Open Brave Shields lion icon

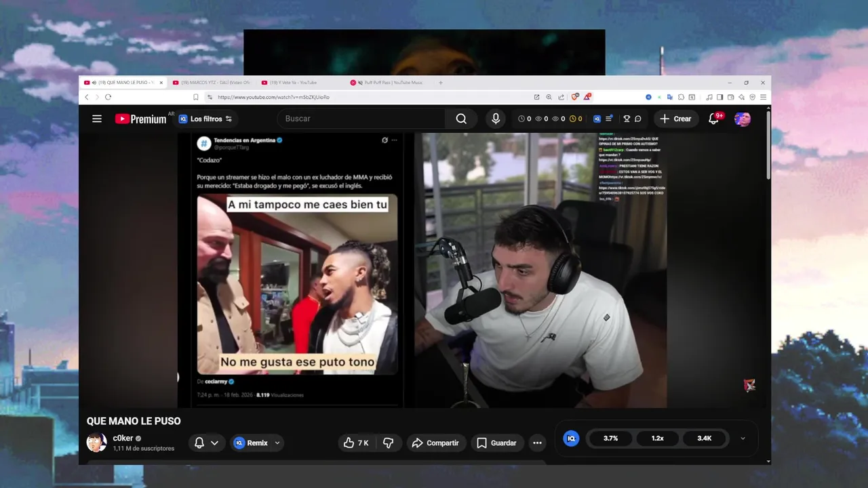tap(574, 97)
